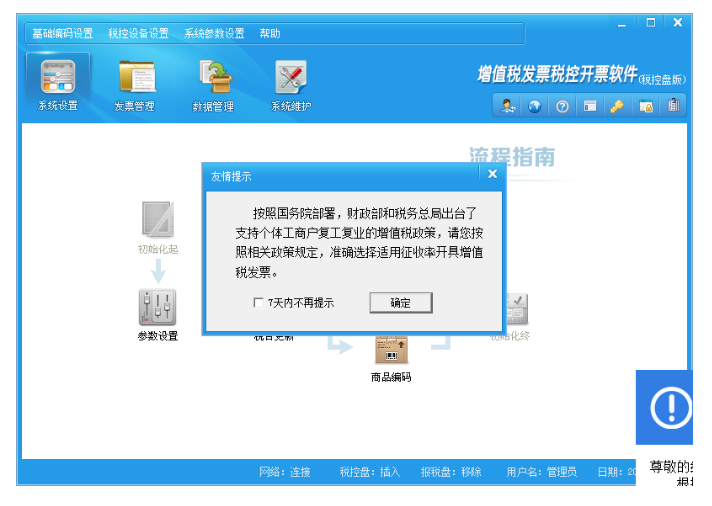This screenshot has width=712, height=506.
Task: Click the calculator icon in toolbar
Action: (674, 106)
